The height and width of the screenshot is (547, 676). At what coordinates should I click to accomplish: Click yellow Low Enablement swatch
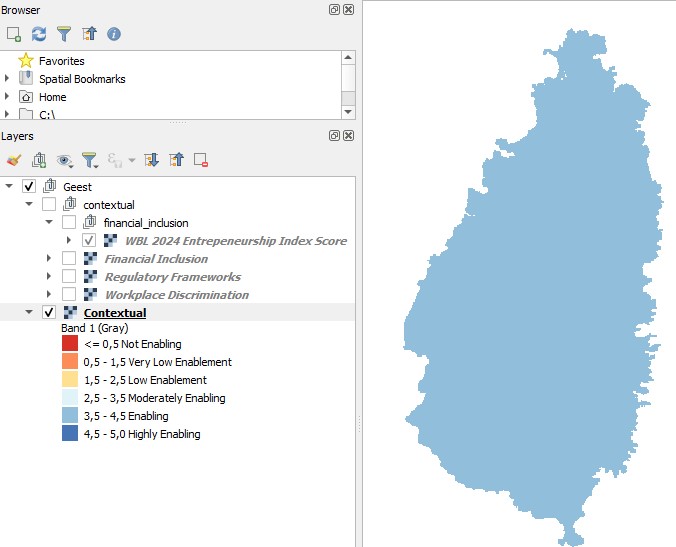click(70, 379)
